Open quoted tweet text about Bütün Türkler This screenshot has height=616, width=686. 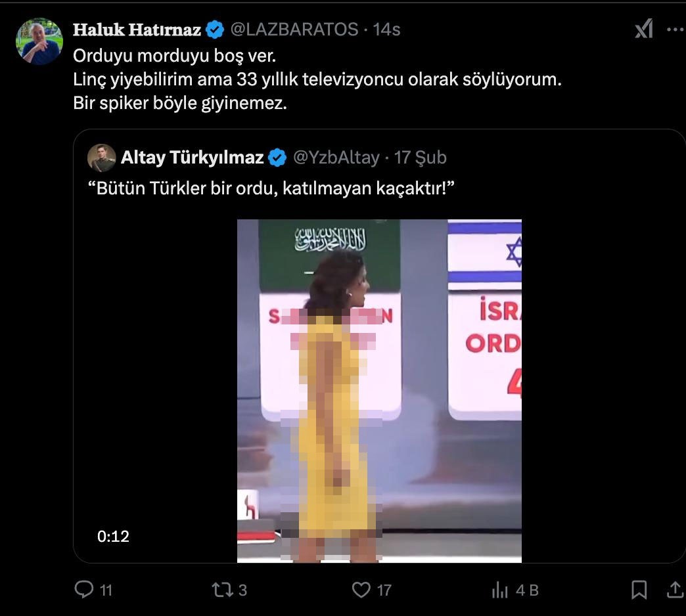[x=271, y=188]
